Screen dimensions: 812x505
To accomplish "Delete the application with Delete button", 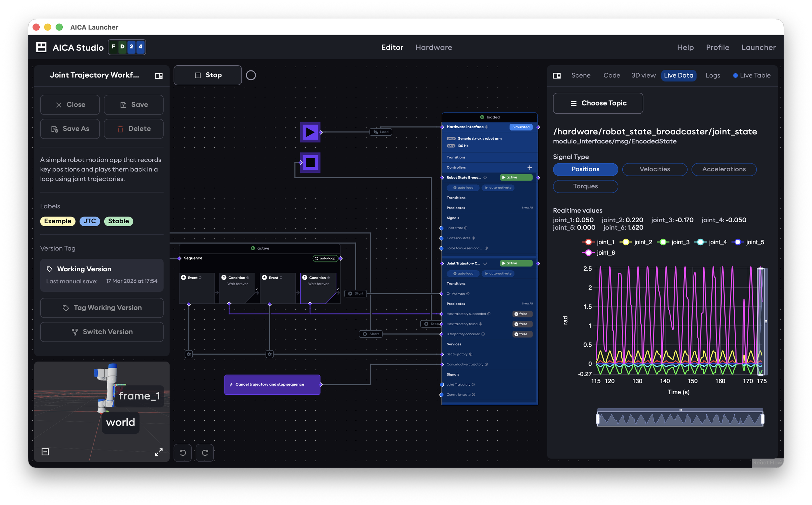I will click(134, 129).
